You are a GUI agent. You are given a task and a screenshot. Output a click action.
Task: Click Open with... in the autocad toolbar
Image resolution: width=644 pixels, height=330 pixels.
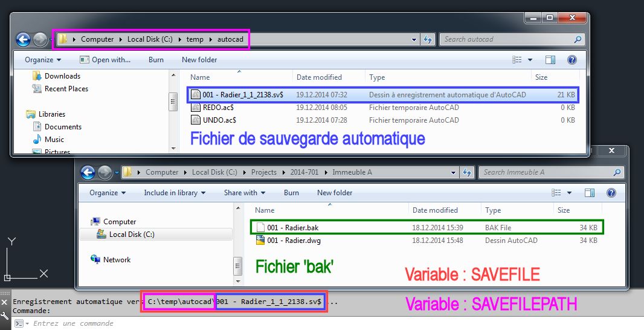coord(105,60)
